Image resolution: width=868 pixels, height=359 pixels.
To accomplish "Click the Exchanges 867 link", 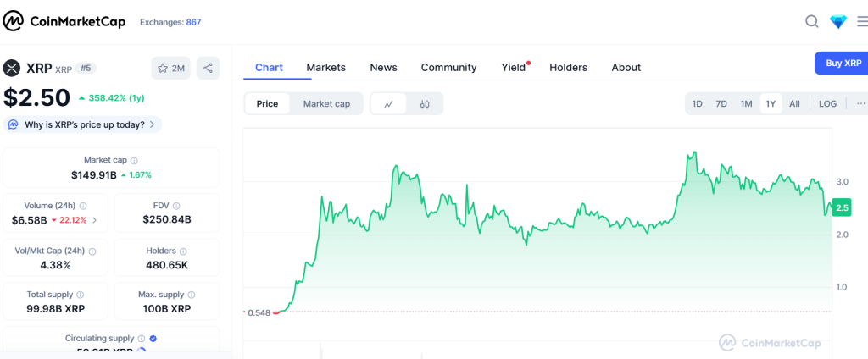I will click(x=170, y=22).
